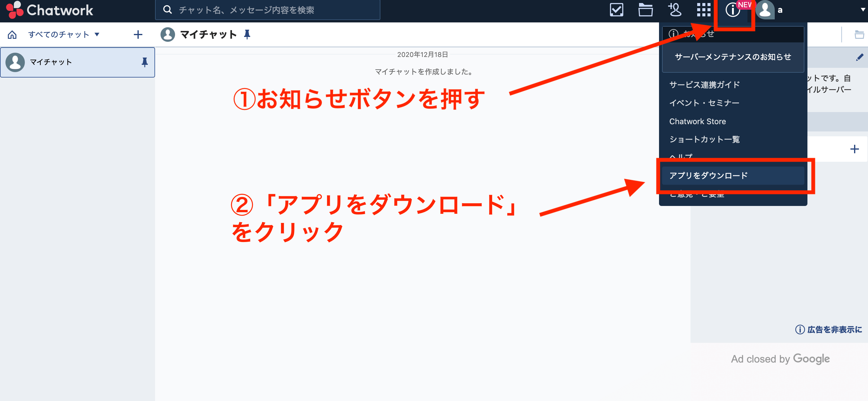Open the file list folder icon on right panel

coord(859,34)
